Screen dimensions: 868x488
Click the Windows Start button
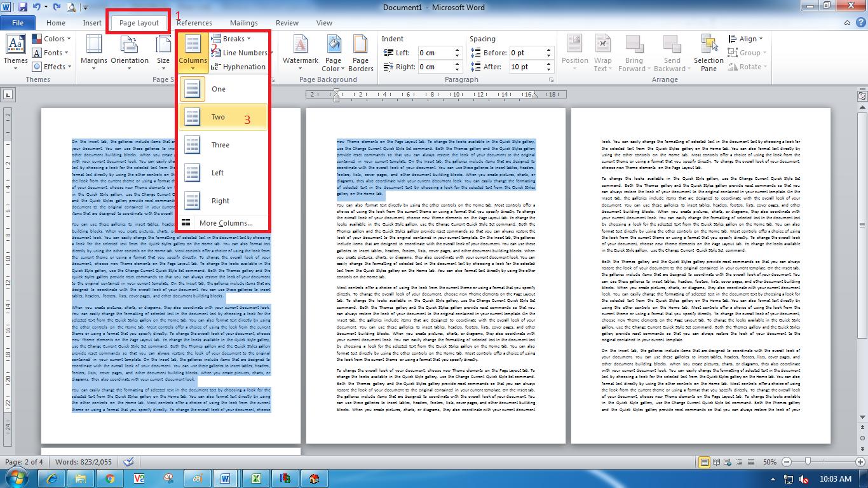pos(17,477)
